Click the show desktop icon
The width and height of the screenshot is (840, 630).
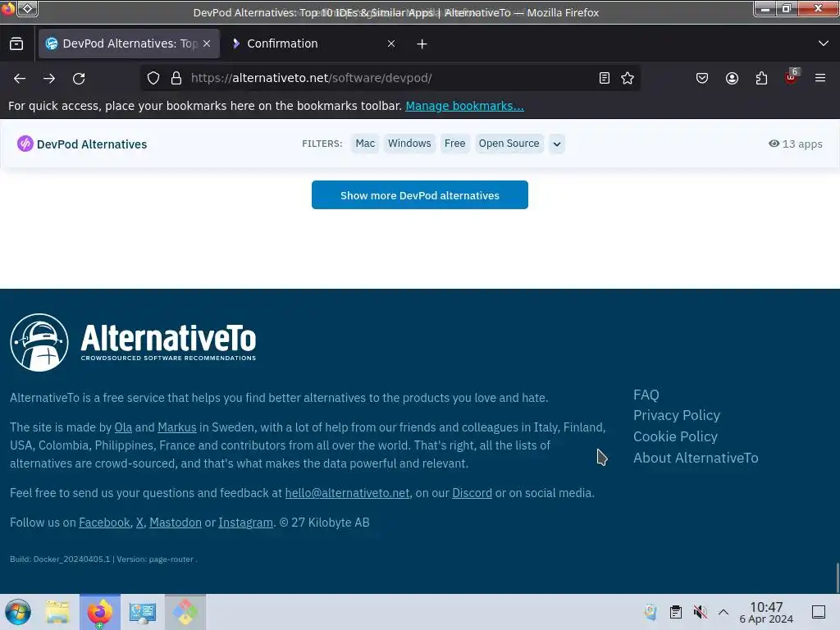(819, 612)
